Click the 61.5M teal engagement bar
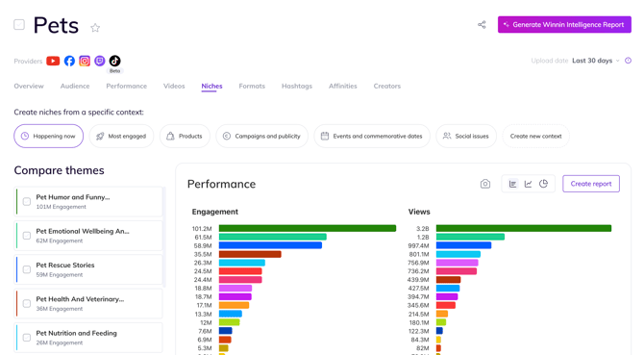Image resolution: width=644 pixels, height=355 pixels. (273, 237)
